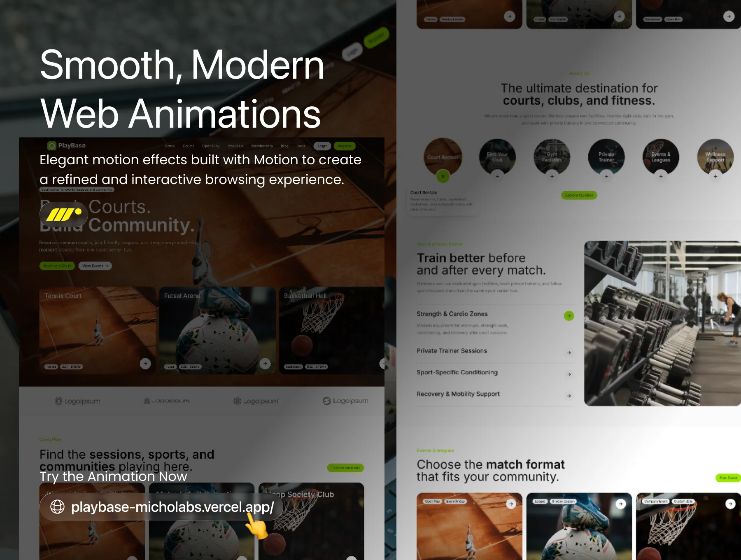The height and width of the screenshot is (560, 741).
Task: Click the Recovery & Mobility Support label
Action: click(458, 394)
